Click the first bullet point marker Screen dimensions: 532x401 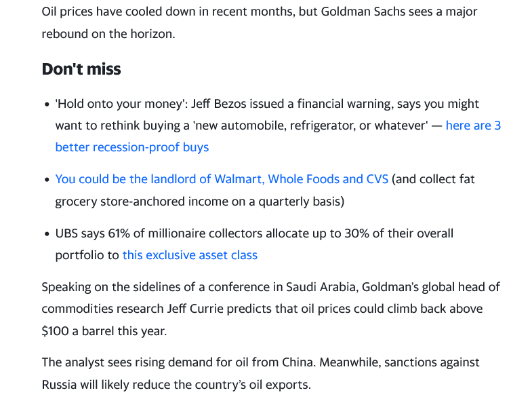click(47, 104)
